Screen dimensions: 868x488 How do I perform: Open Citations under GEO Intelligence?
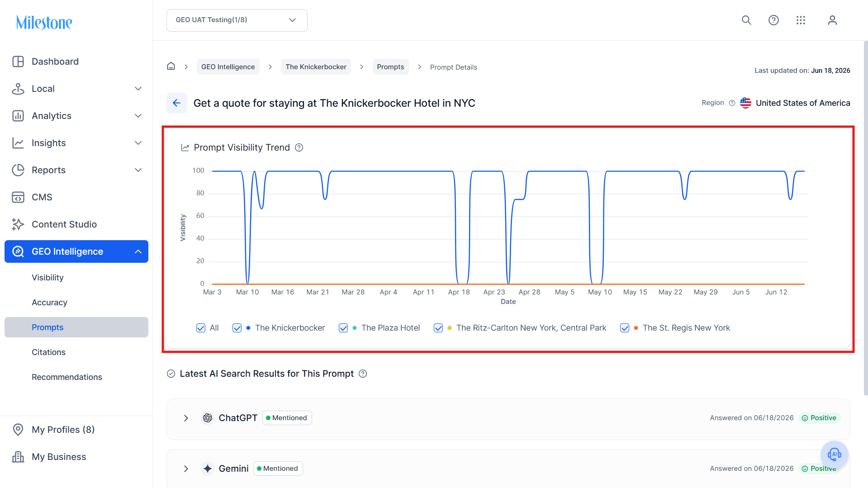point(48,352)
